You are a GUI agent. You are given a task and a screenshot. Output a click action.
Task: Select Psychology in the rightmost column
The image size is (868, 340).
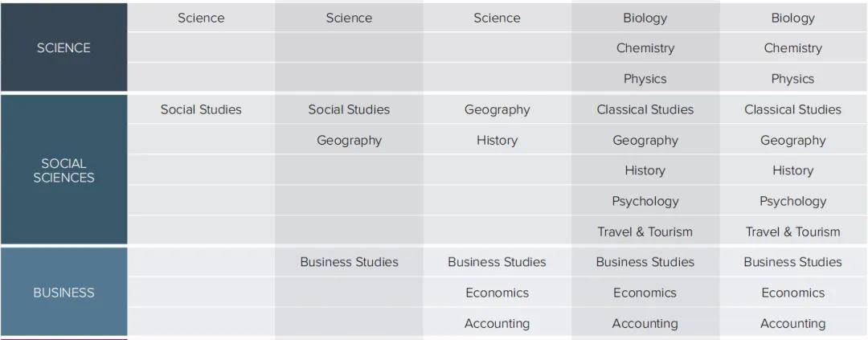pyautogui.click(x=792, y=201)
